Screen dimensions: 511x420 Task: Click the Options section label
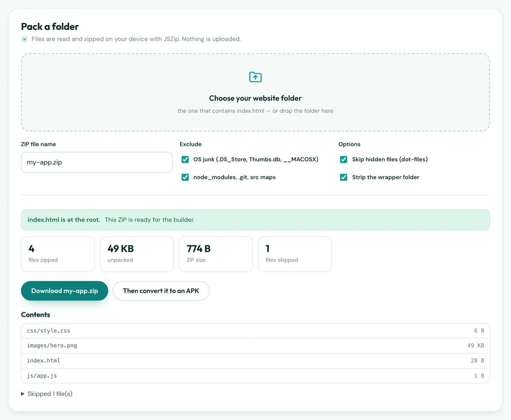click(x=350, y=144)
